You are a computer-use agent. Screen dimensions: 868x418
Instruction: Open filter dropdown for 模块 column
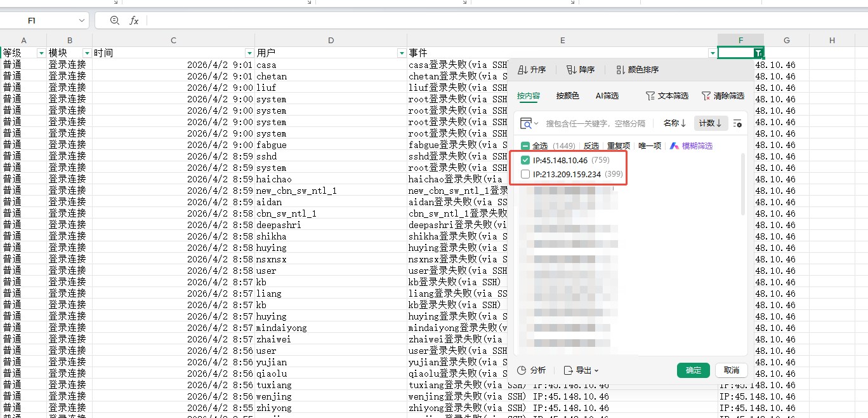[x=87, y=53]
